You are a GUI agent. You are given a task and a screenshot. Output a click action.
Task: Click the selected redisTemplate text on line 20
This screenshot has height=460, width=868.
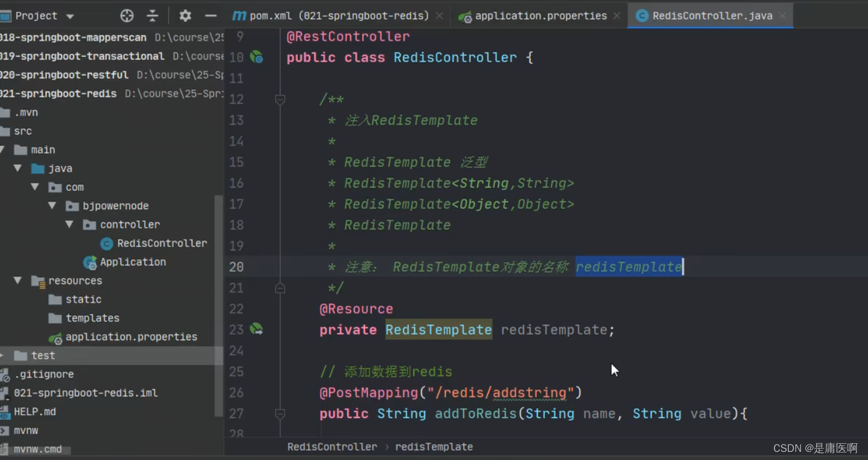629,267
